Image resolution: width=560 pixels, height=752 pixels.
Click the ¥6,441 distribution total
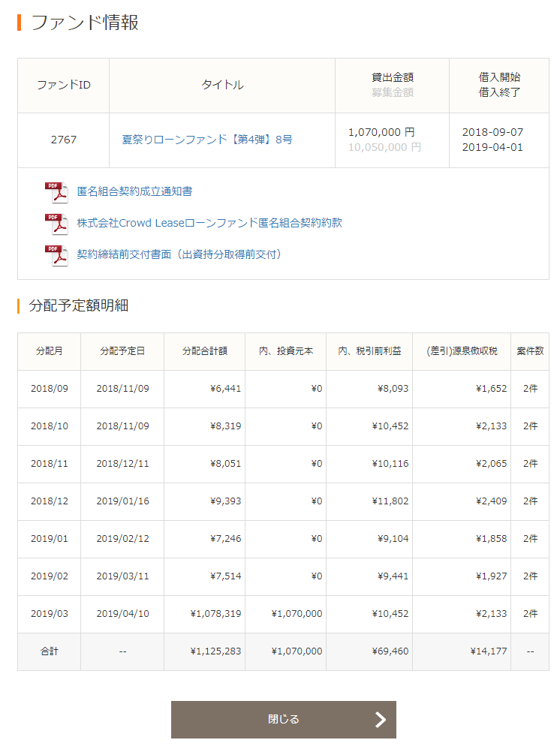click(x=225, y=389)
